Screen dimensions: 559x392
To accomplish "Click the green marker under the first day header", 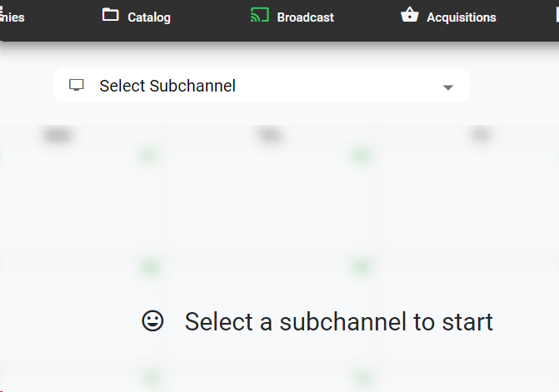I will pos(149,156).
